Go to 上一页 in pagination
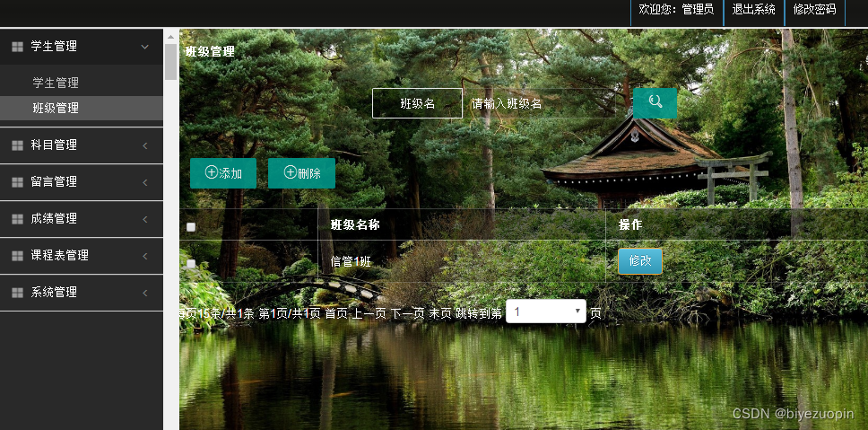Viewport: 868px width, 430px height. (369, 313)
